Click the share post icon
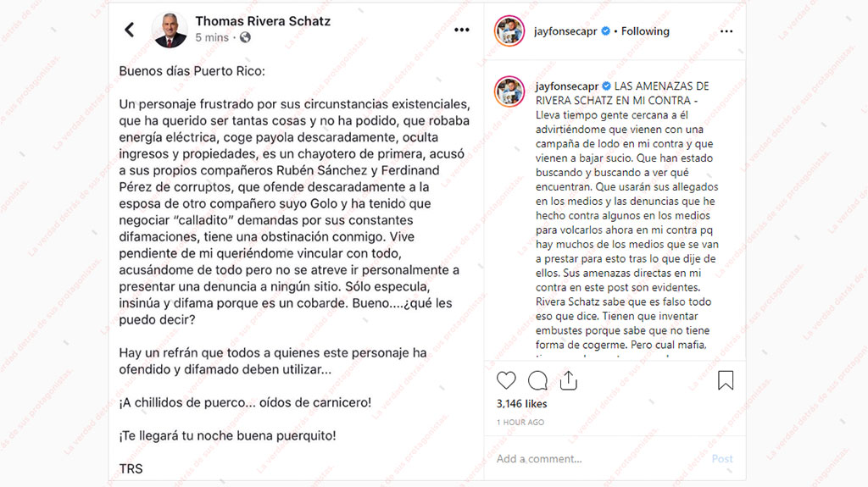The height and width of the screenshot is (487, 868). 568,381
